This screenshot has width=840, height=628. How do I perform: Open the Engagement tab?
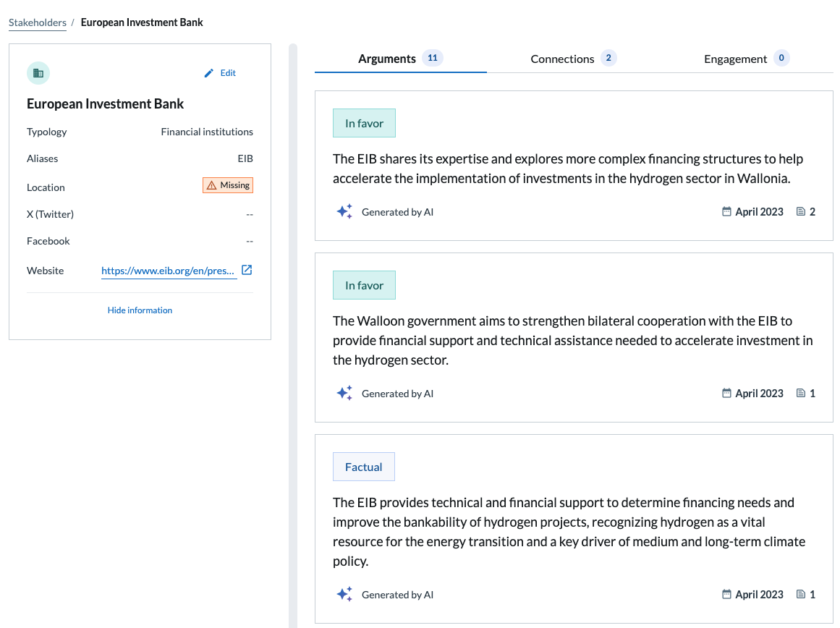pos(735,59)
